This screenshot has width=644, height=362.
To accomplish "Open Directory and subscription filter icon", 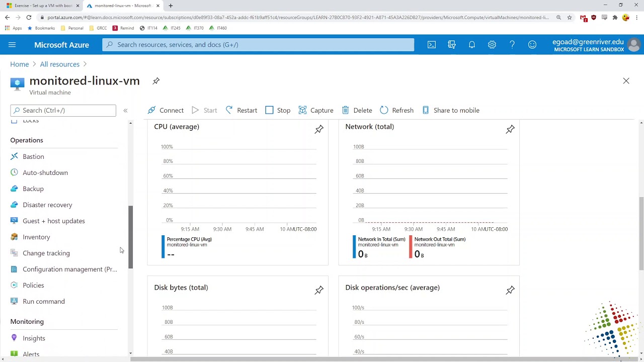I will click(x=452, y=45).
